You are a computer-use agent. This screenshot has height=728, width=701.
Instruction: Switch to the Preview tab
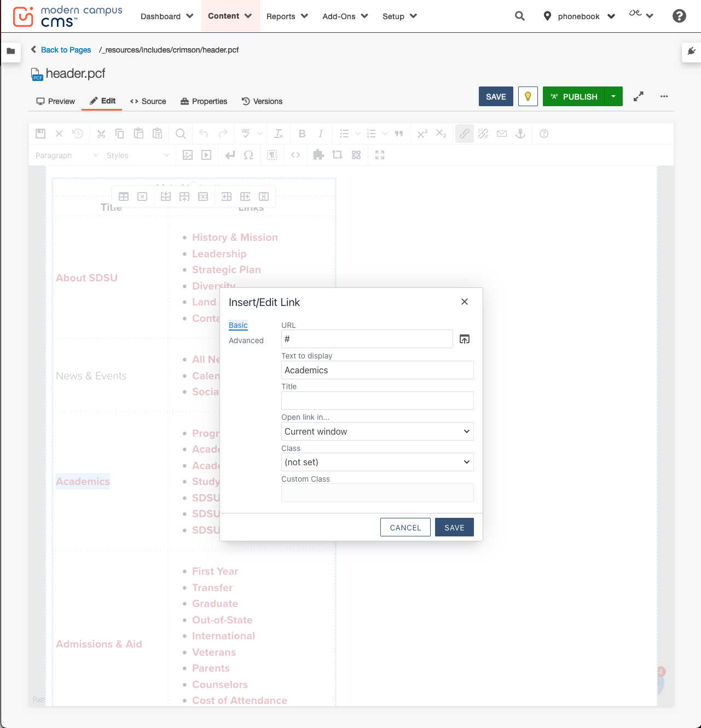pos(55,101)
